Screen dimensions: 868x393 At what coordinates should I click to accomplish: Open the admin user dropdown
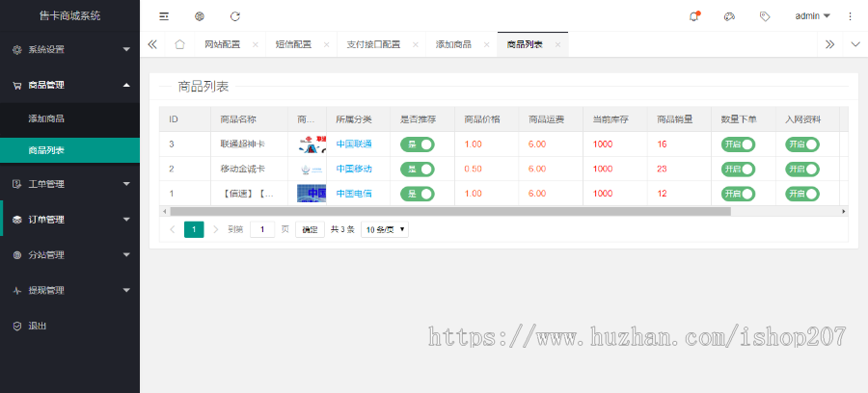click(x=813, y=16)
